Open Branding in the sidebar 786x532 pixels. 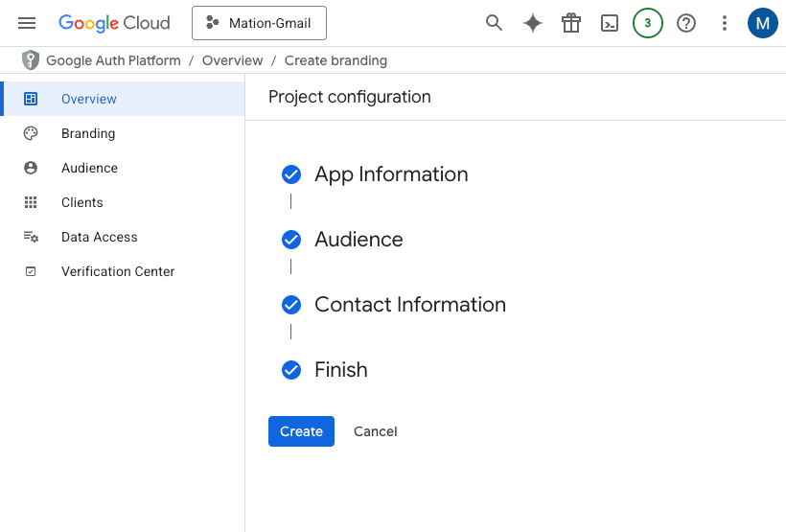point(124,133)
